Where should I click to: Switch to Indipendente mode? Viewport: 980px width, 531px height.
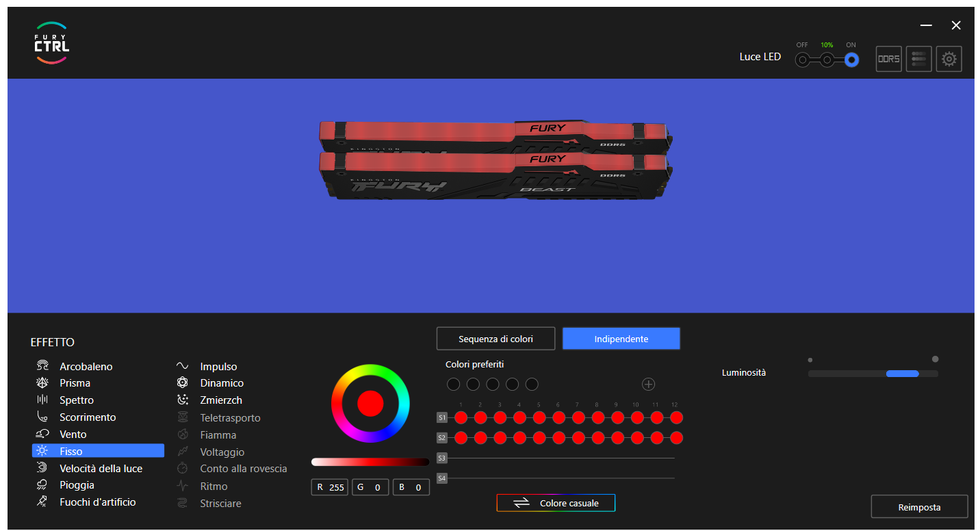tap(621, 339)
